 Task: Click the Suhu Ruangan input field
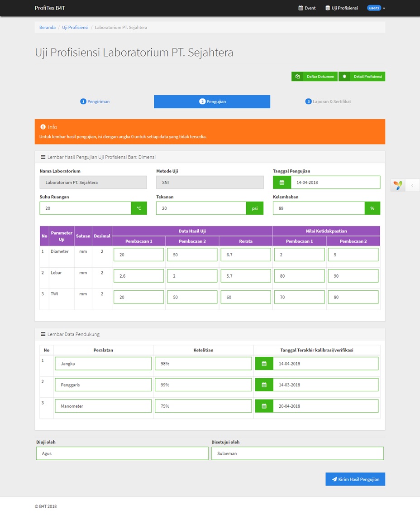coord(85,208)
